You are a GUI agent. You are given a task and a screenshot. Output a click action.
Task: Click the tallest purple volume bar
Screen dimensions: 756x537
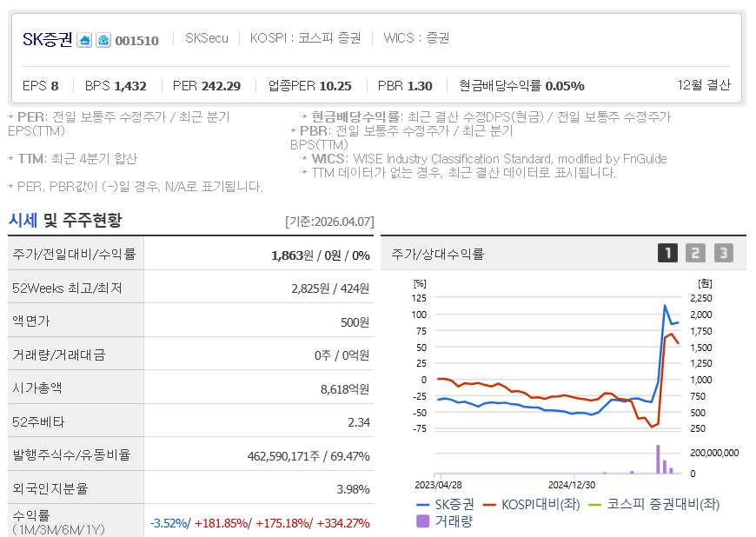click(658, 459)
